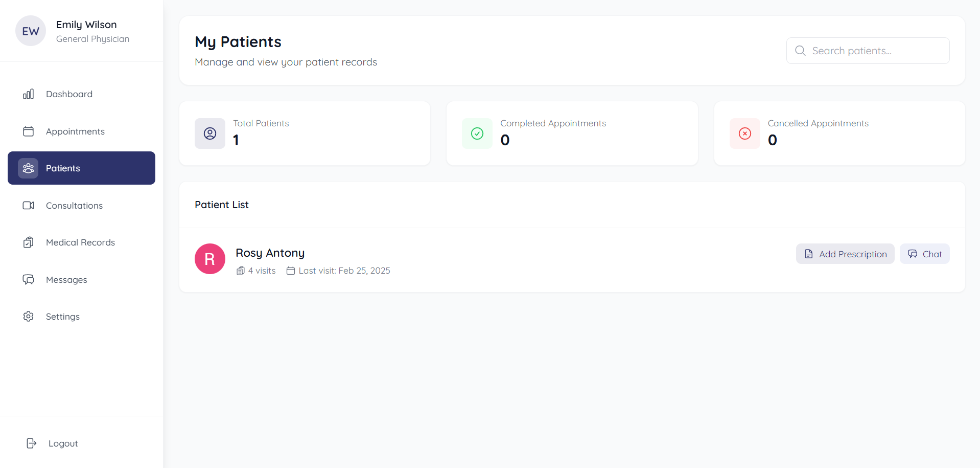Screen dimensions: 980x468
Task: Click the Settings gear icon
Action: [28, 317]
